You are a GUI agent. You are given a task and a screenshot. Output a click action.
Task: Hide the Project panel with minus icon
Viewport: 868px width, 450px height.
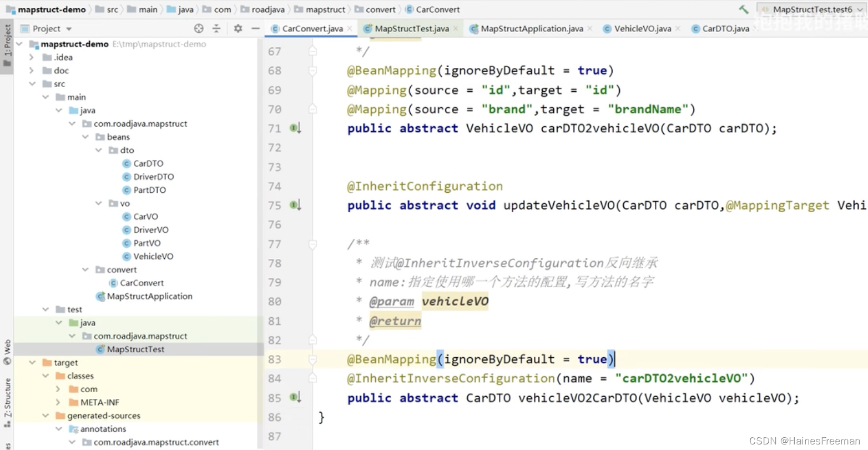pos(255,28)
